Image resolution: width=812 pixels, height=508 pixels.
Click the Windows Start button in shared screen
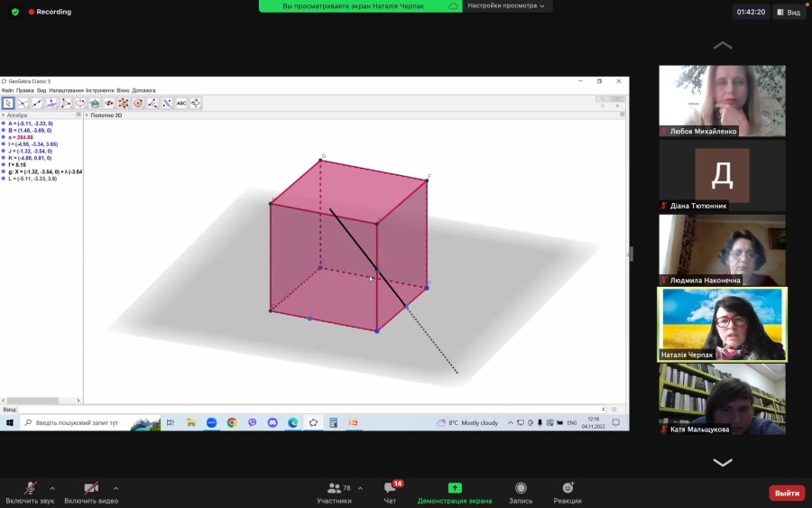(9, 422)
